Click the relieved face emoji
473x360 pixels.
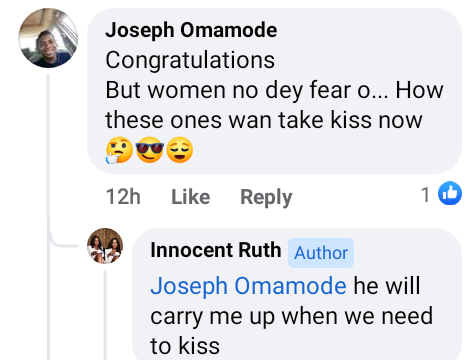(180, 150)
